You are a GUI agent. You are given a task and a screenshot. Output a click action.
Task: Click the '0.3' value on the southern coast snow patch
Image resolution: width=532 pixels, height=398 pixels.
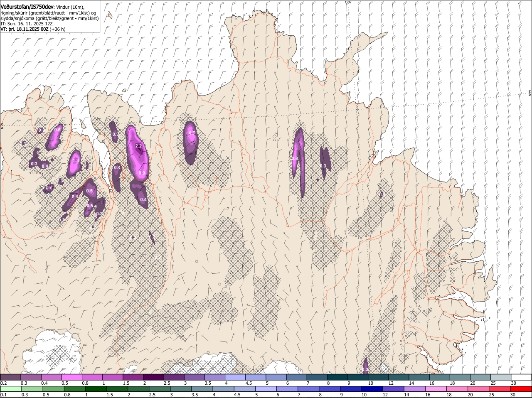(365, 369)
